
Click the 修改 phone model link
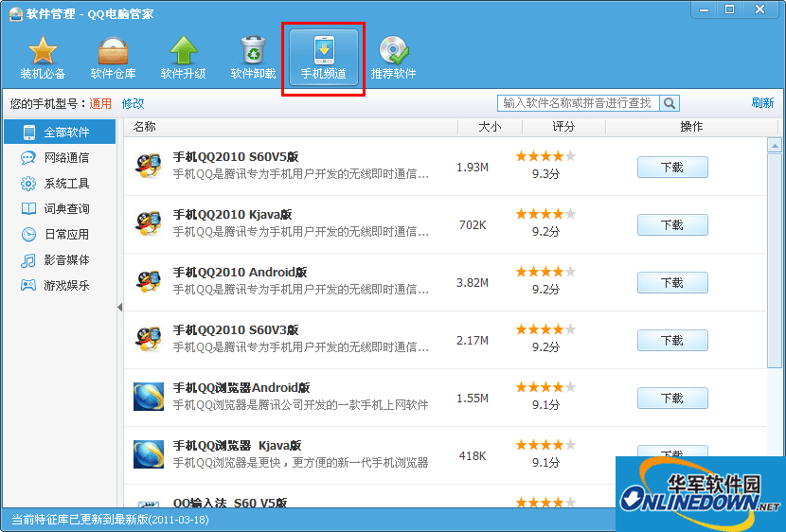point(133,104)
